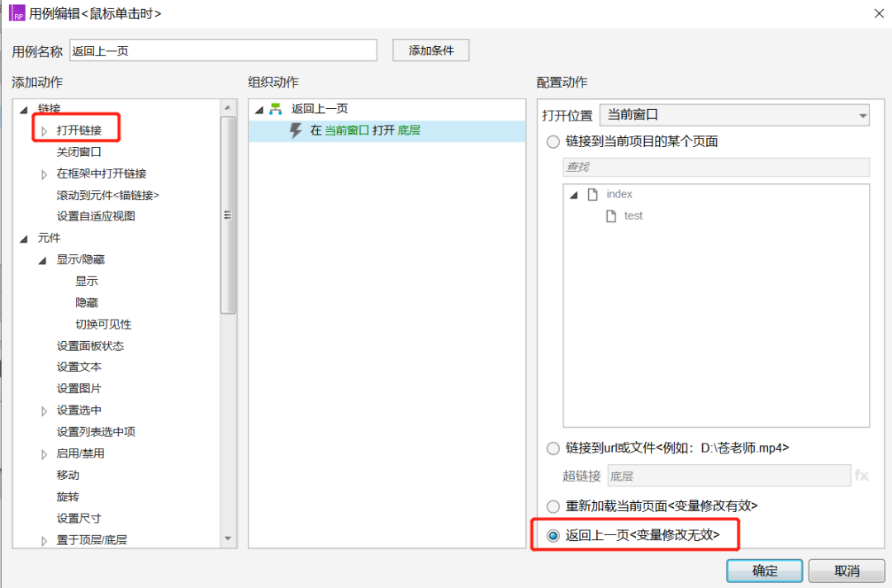Image resolution: width=892 pixels, height=588 pixels.
Task: Select 关闭窗口 action
Action: 79,152
